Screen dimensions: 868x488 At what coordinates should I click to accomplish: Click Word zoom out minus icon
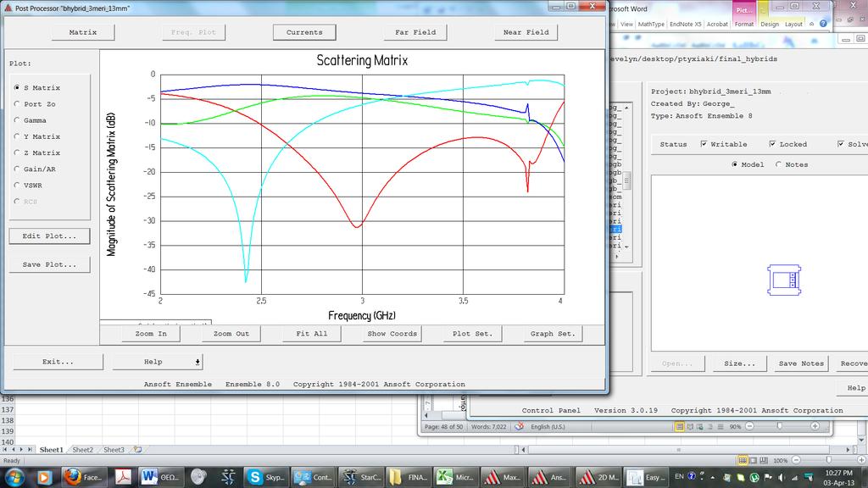click(x=749, y=426)
